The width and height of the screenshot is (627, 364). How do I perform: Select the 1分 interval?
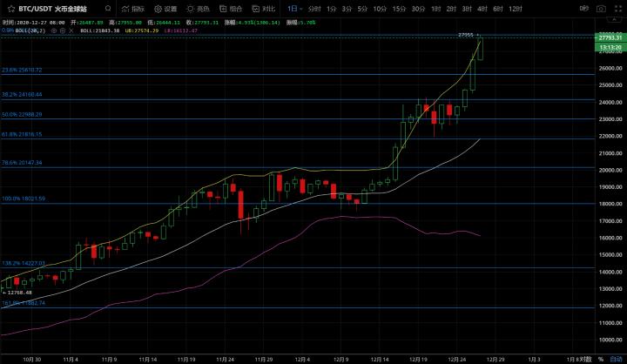pos(331,9)
